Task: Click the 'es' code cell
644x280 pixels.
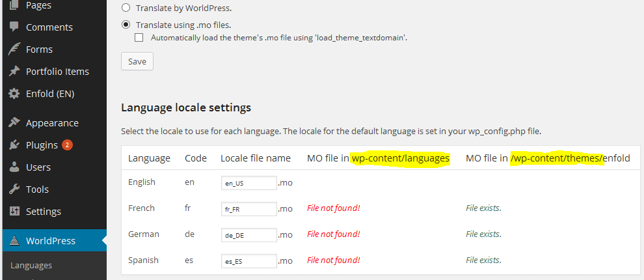Action: pos(189,260)
